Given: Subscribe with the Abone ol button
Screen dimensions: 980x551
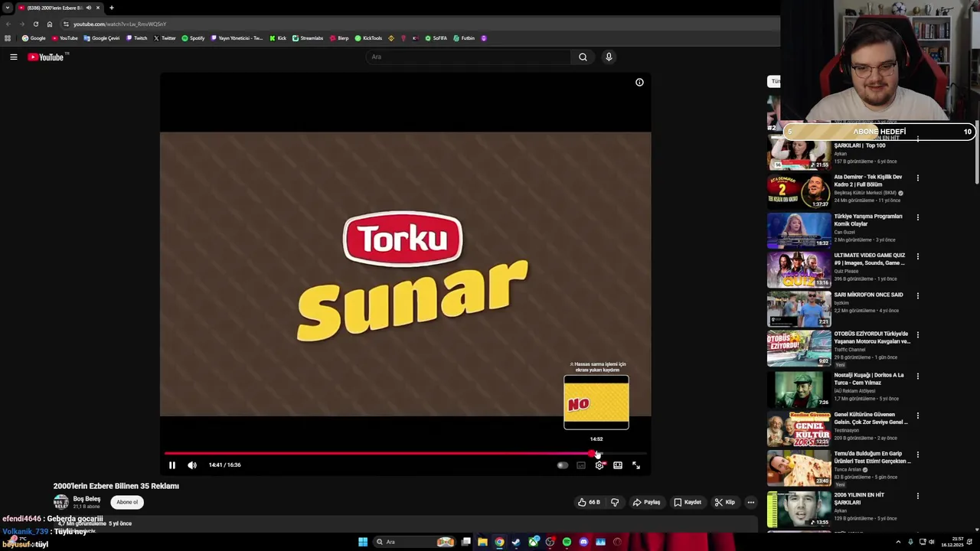Looking at the screenshot, I should click(x=127, y=503).
